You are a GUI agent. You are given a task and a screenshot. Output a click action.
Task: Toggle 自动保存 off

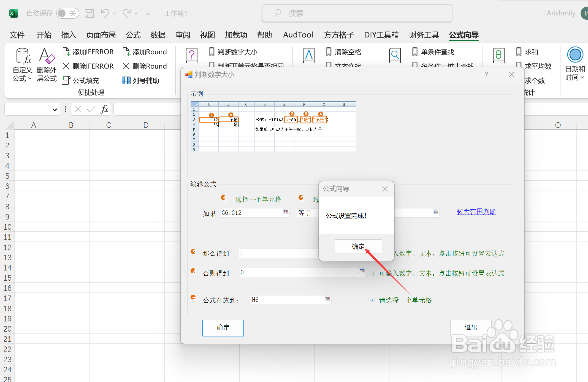pyautogui.click(x=68, y=13)
